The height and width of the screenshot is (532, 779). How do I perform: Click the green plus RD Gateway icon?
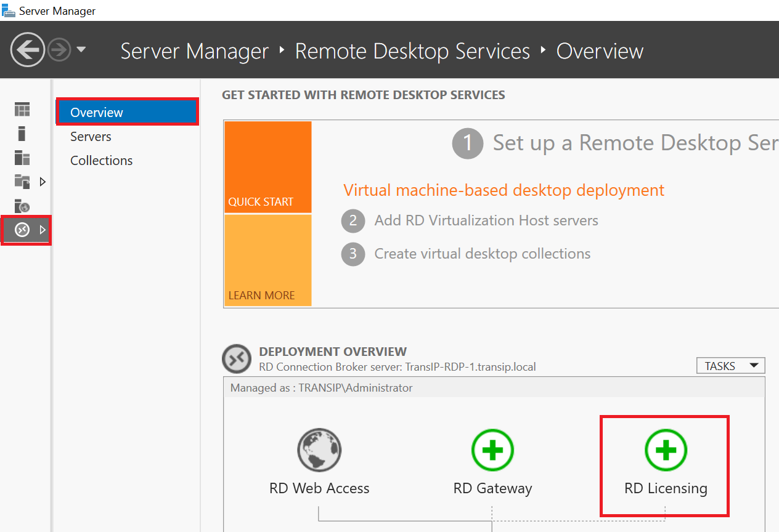pos(492,450)
